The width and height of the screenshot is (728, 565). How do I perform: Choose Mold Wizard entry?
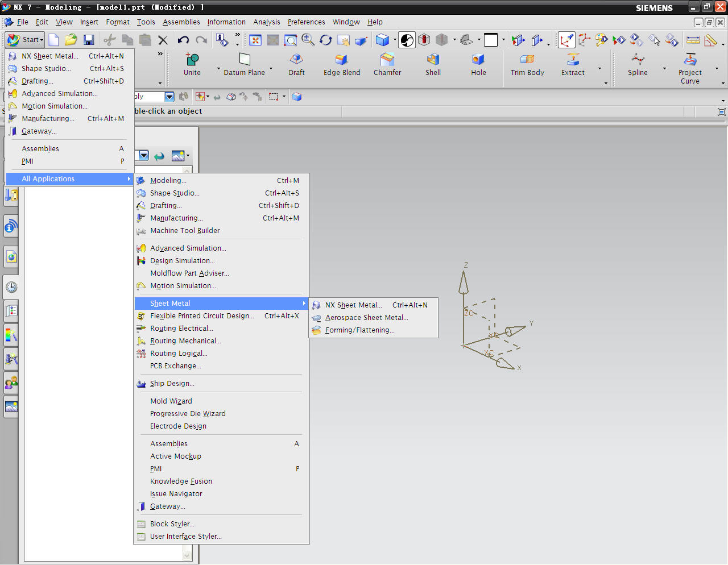221,401
